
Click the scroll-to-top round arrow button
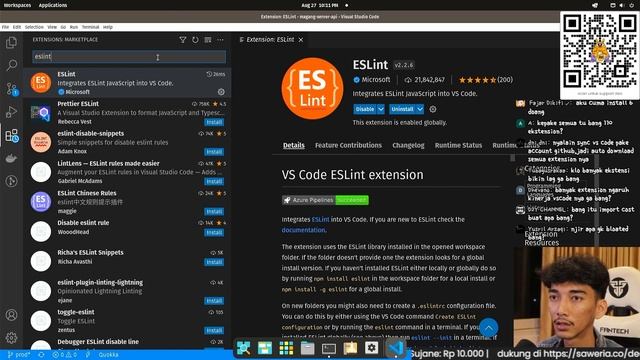[489, 327]
